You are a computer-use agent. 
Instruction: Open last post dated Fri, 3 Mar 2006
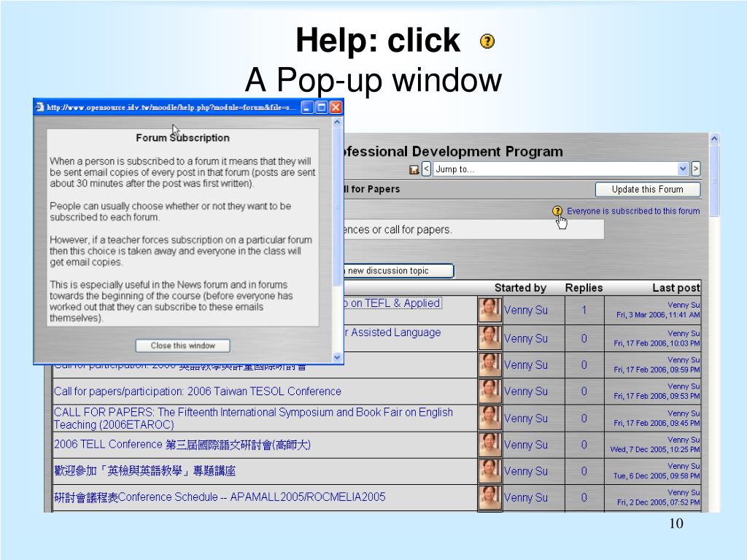click(x=658, y=315)
